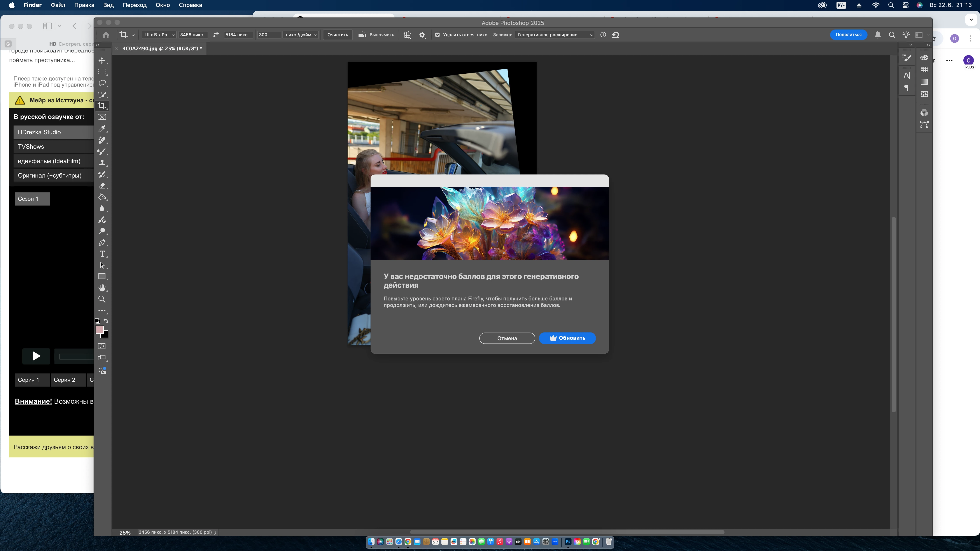Toggle Quick Mask mode
This screenshot has height=551, width=980.
[101, 346]
